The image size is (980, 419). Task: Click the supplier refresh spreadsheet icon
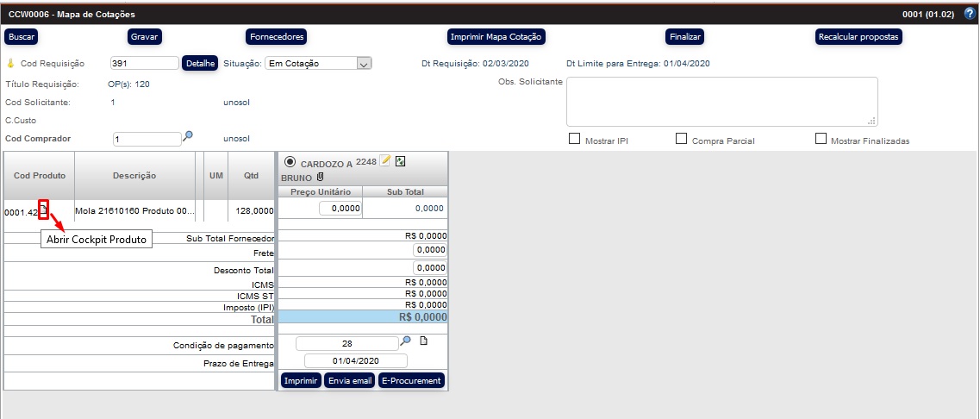(x=401, y=161)
